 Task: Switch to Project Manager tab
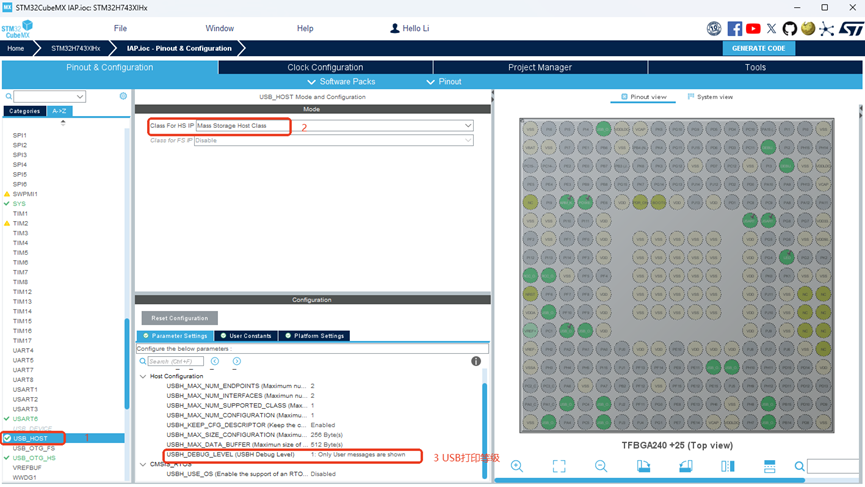click(540, 67)
